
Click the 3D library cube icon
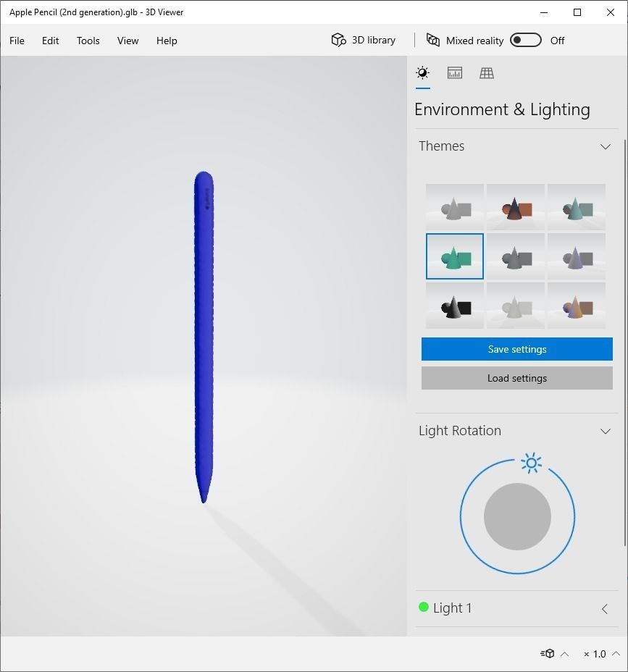[x=338, y=41]
